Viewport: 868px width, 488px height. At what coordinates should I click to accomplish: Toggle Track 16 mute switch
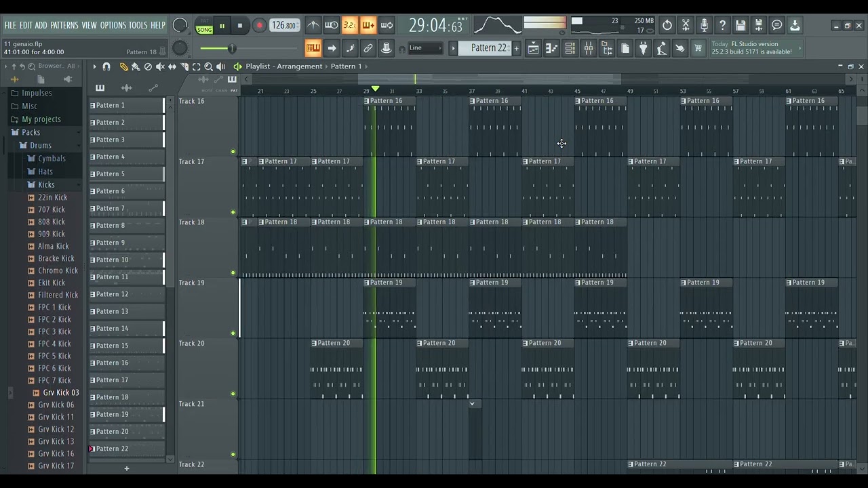point(233,152)
